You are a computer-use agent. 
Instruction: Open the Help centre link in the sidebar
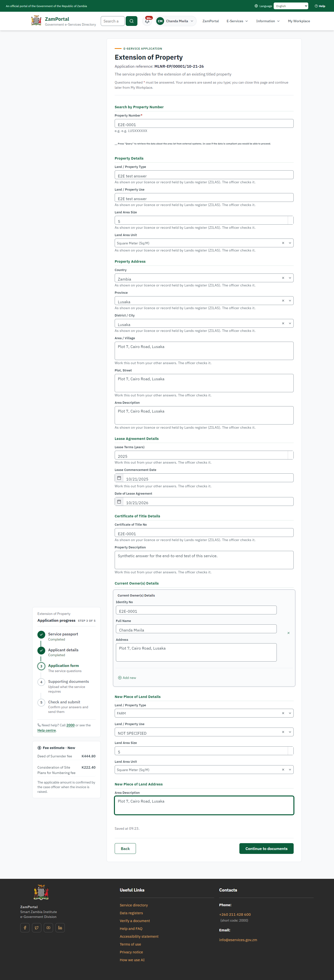(46, 730)
